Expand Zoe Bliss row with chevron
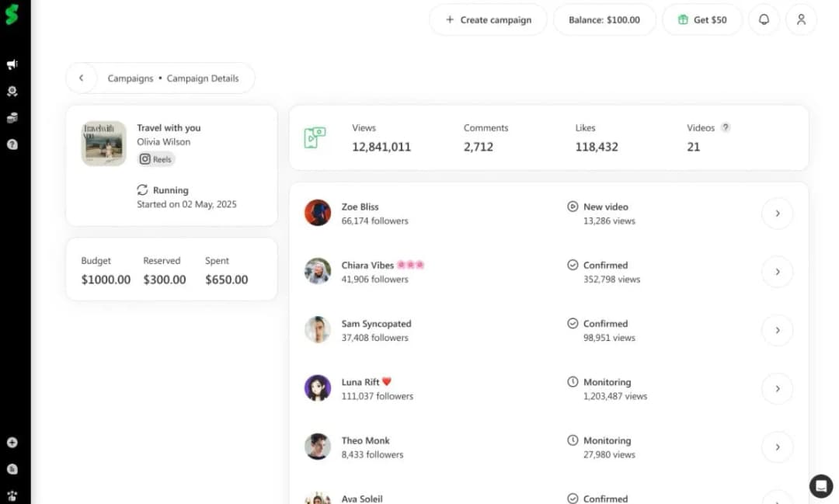This screenshot has height=504, width=839. point(778,214)
